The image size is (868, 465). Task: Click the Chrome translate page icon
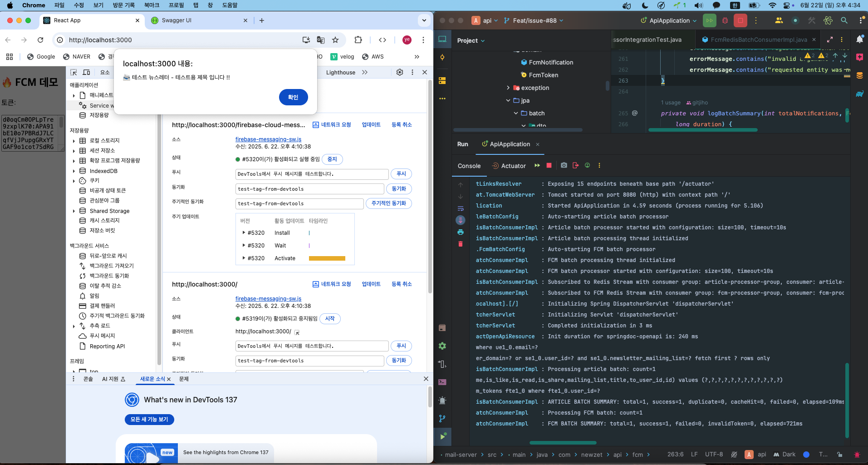click(x=321, y=40)
